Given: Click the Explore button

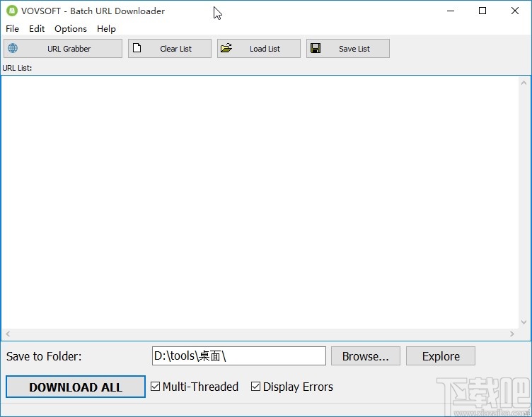Looking at the screenshot, I should pos(441,356).
